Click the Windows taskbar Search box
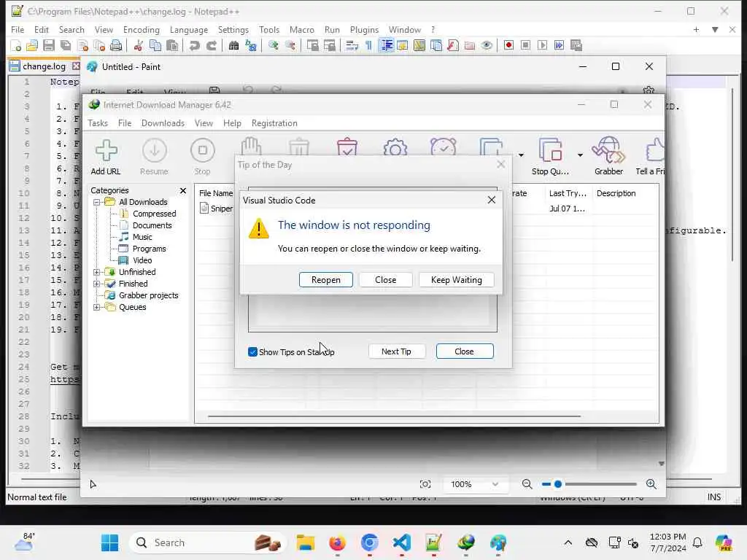This screenshot has height=560, width=747. coord(208,542)
